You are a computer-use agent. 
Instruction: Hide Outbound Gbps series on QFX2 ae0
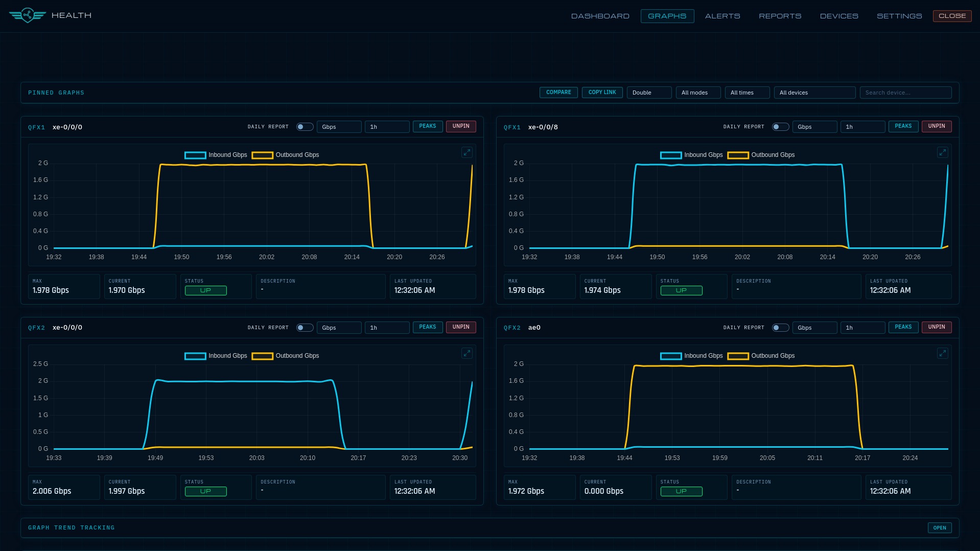[x=761, y=356]
